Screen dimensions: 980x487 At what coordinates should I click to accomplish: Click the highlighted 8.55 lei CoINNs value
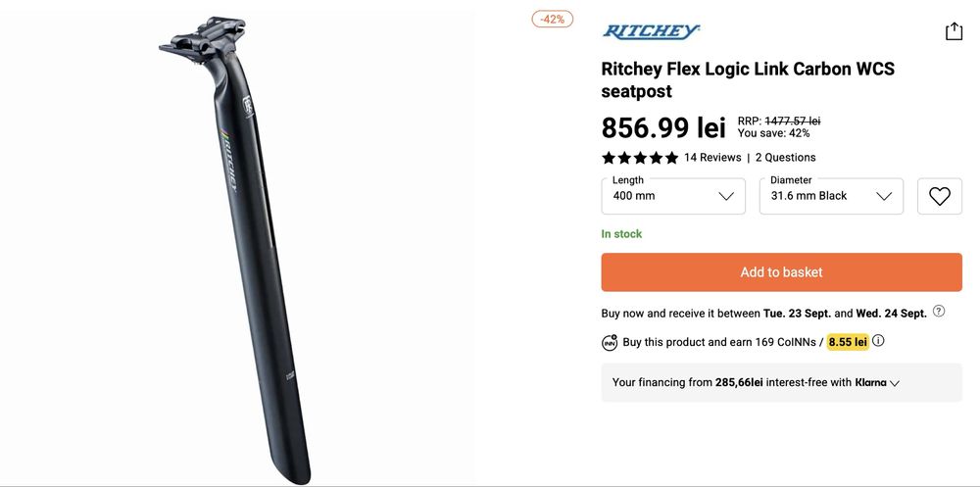point(848,342)
